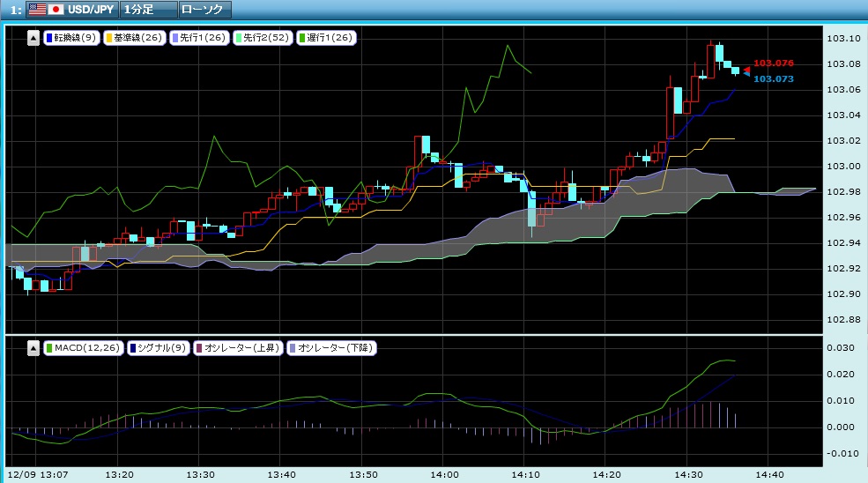Click the 13:50 time axis label
The image size is (868, 483).
pos(363,475)
